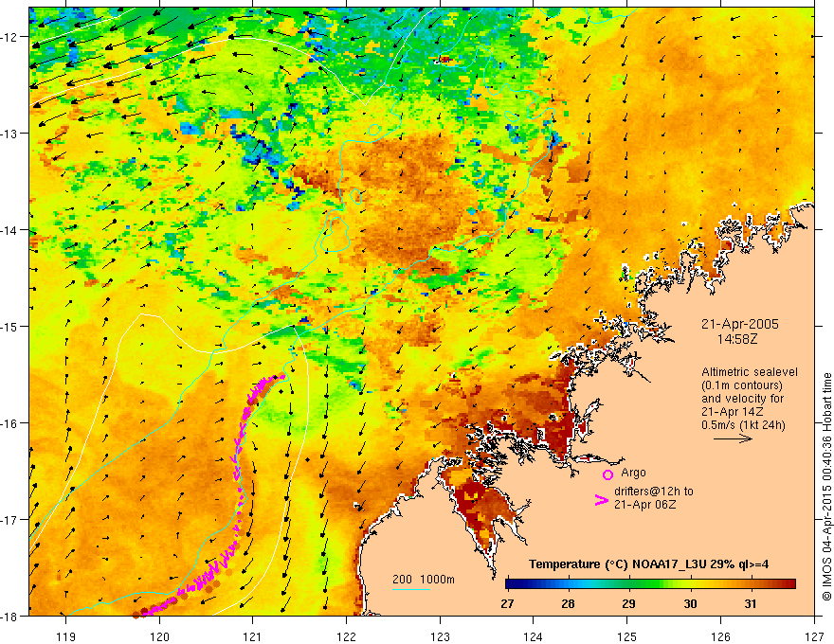Click the colorbar tick label 28
834x644 pixels.
point(568,603)
